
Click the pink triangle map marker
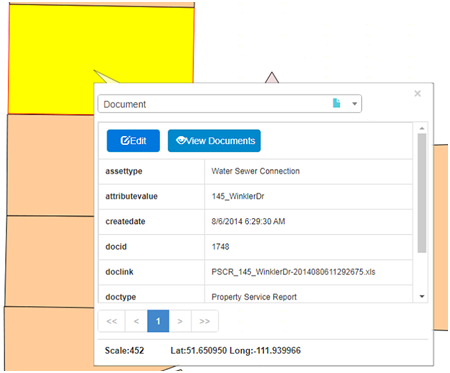(x=272, y=78)
